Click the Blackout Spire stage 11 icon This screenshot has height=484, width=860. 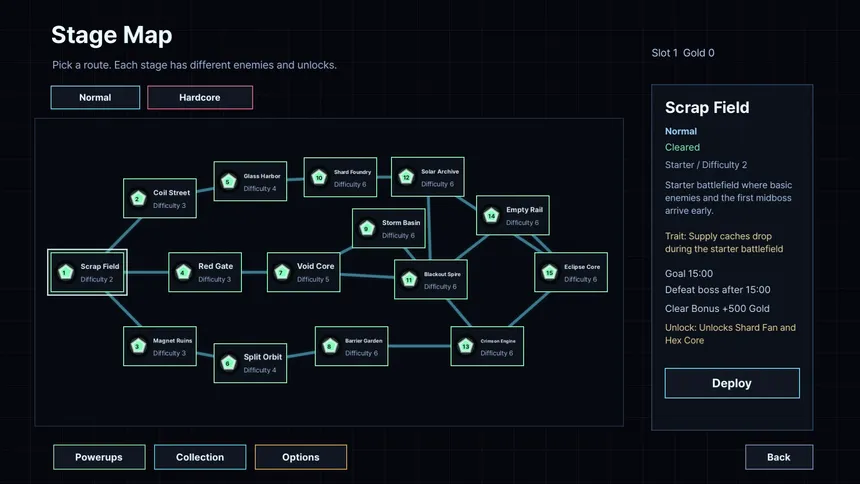[x=409, y=280]
